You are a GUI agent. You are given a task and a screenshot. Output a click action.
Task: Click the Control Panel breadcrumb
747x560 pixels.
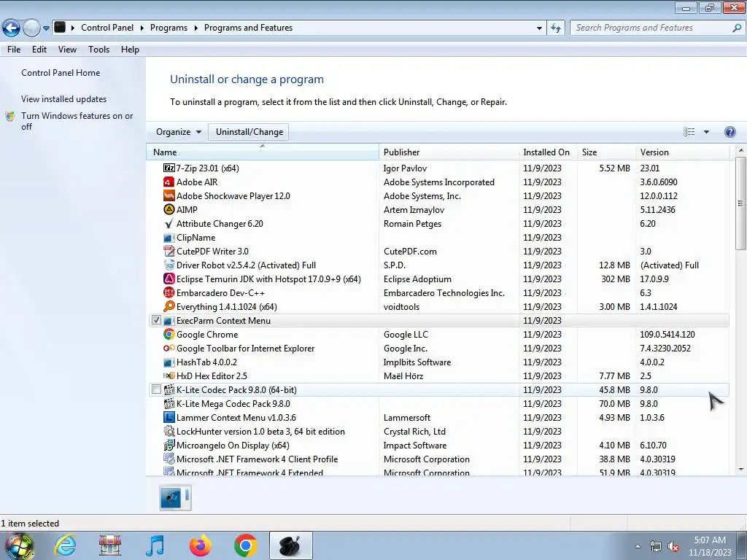[107, 28]
